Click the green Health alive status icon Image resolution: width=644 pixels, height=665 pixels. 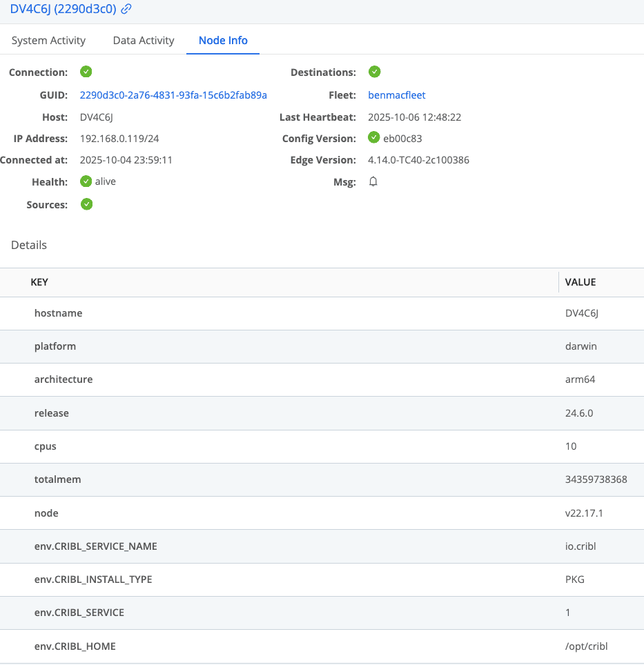pos(86,181)
